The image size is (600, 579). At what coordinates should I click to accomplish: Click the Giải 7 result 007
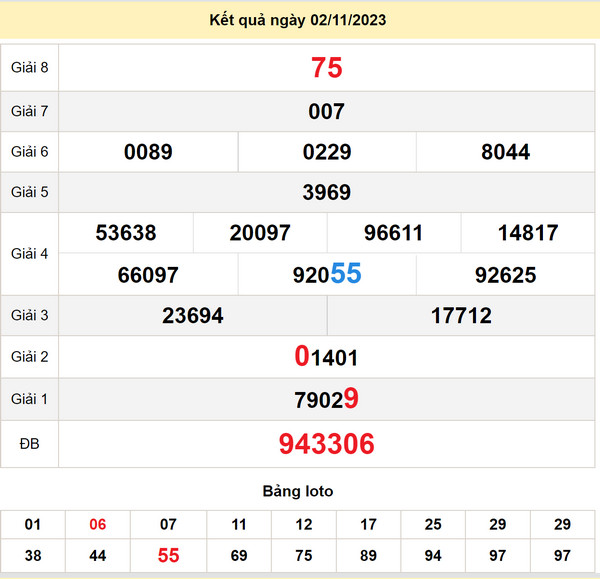(327, 111)
